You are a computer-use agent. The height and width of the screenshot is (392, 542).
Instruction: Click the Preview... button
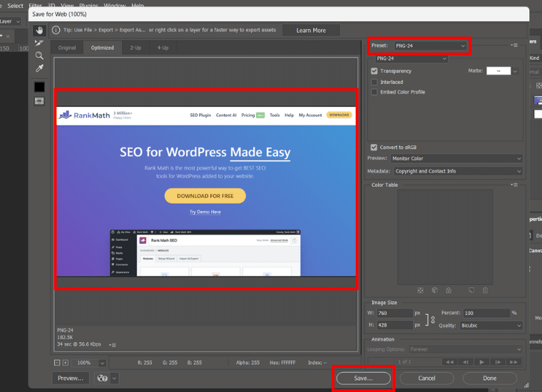tap(71, 378)
